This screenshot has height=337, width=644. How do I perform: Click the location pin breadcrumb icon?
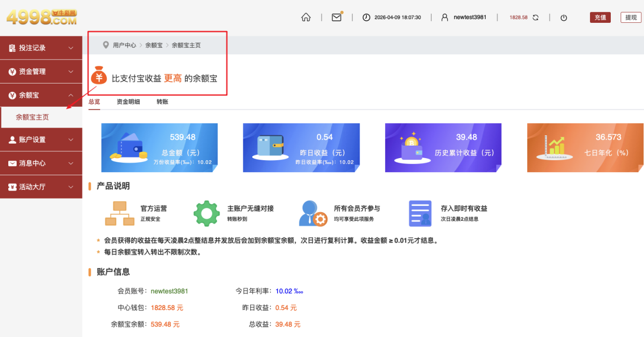point(106,45)
